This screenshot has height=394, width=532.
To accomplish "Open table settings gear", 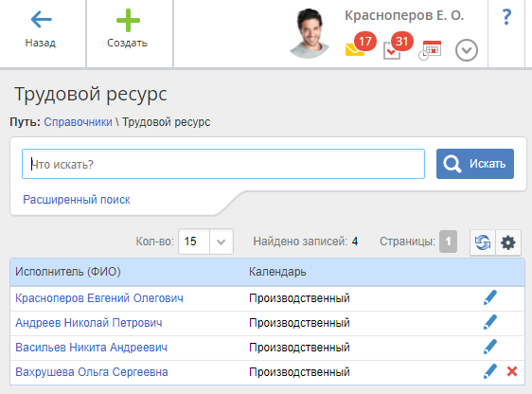I will tap(508, 242).
